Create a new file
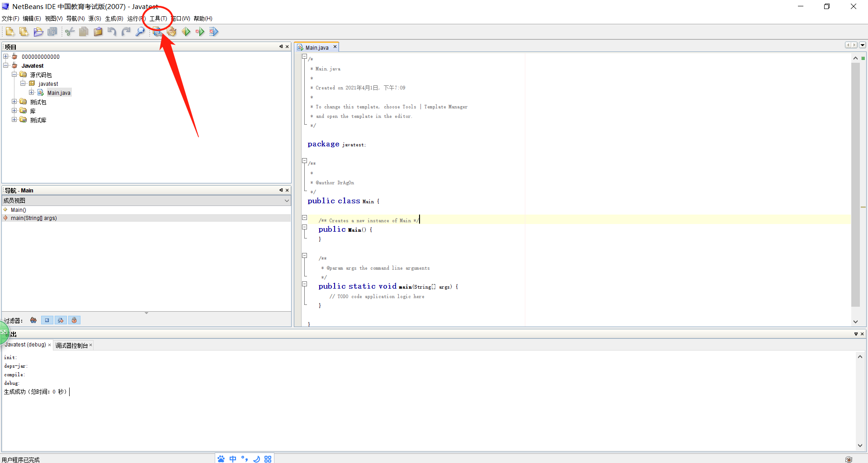 coord(9,31)
